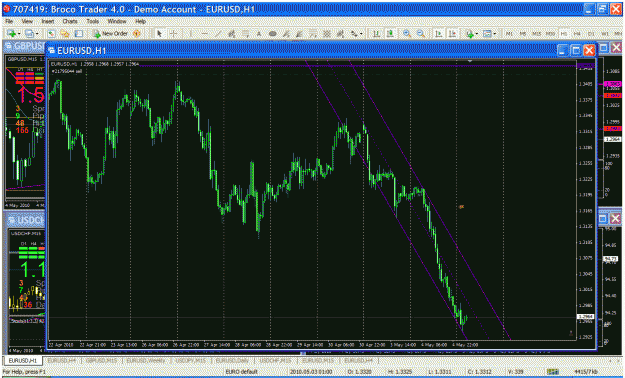Toggle Auto Scroll chart icon

pyautogui.click(x=438, y=34)
